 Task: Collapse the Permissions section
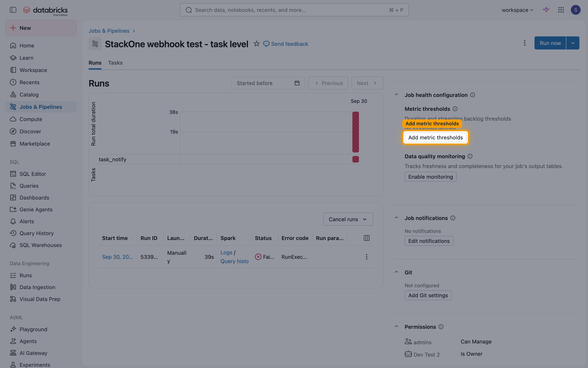(x=396, y=327)
